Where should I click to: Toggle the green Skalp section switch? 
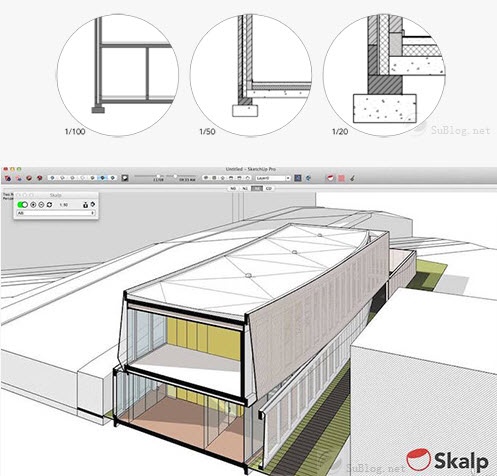click(x=22, y=204)
